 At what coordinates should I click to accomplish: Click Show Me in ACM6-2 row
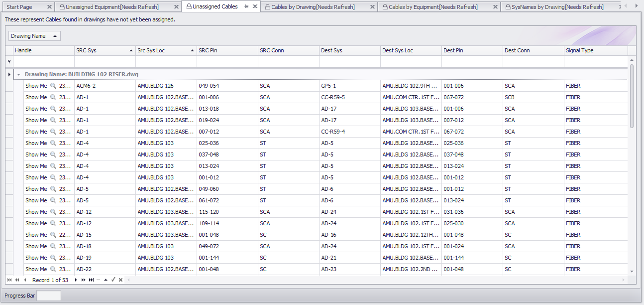point(36,86)
